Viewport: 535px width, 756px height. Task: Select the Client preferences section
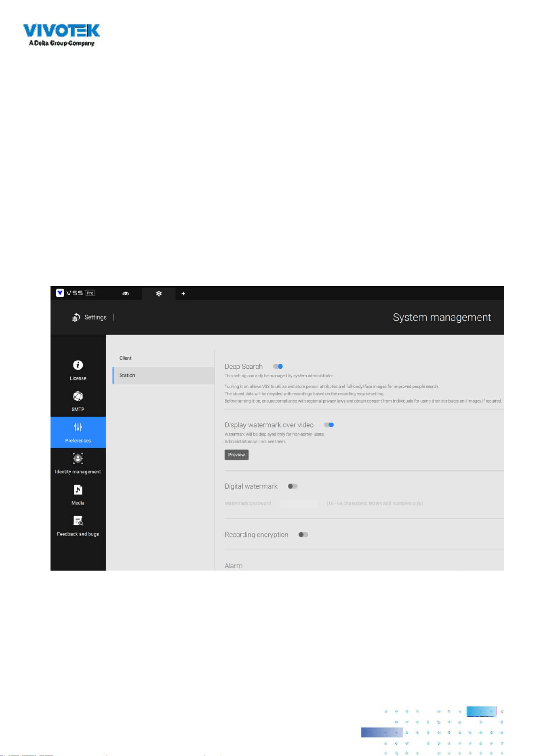click(164, 358)
